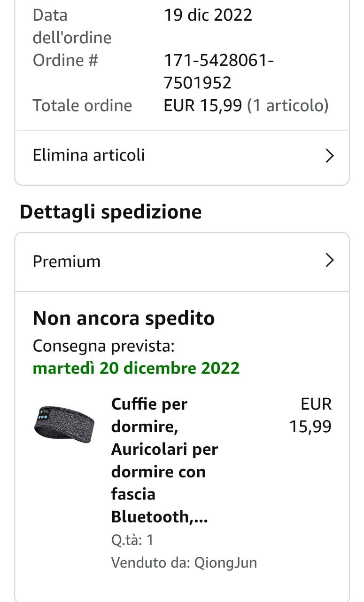The height and width of the screenshot is (602, 364).
Task: Tap the Data dell'ordine label
Action: tap(72, 26)
